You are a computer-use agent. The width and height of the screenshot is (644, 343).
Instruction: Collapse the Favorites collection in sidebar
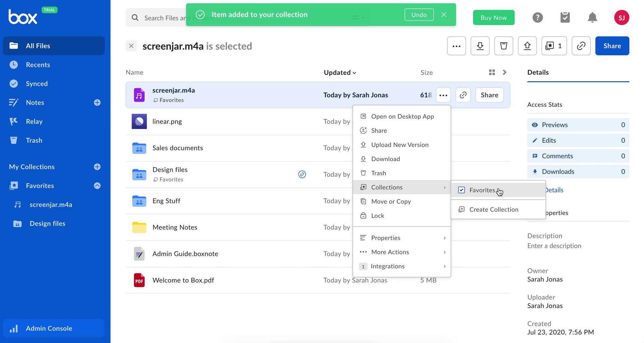97,186
